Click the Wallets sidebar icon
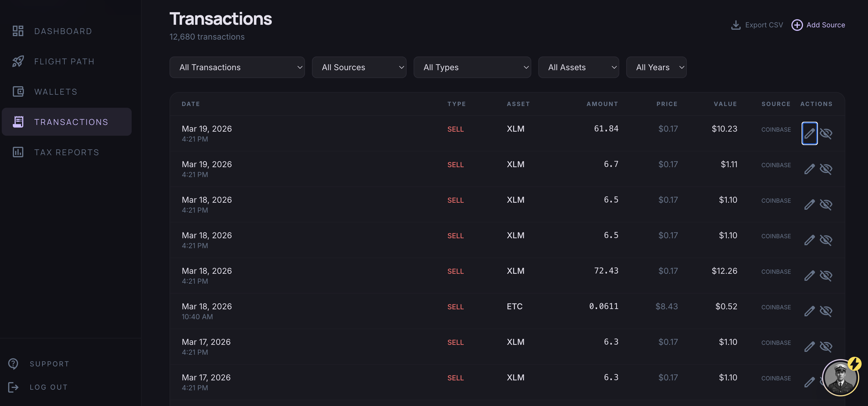868x406 pixels. (19, 91)
